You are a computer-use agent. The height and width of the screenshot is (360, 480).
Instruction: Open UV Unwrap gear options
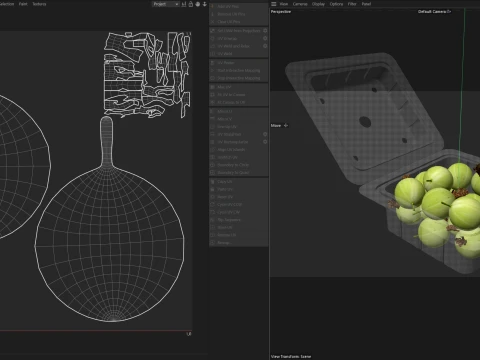(x=265, y=38)
